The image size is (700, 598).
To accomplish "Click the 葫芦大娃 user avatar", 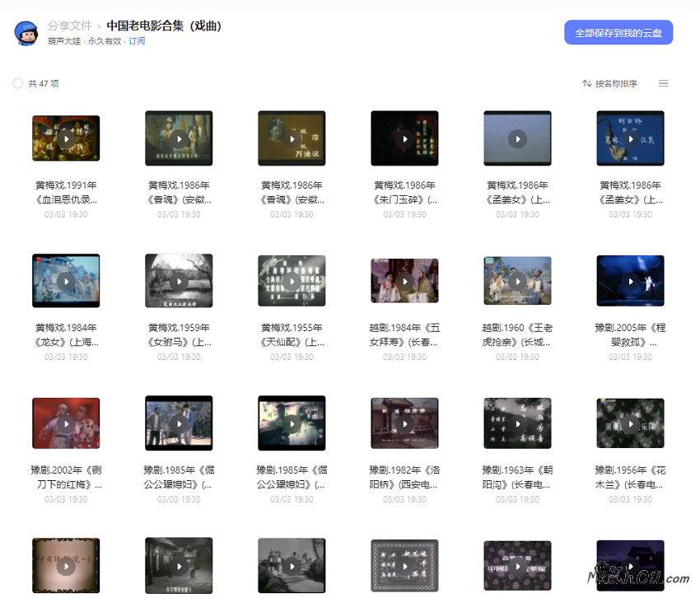I will [26, 32].
